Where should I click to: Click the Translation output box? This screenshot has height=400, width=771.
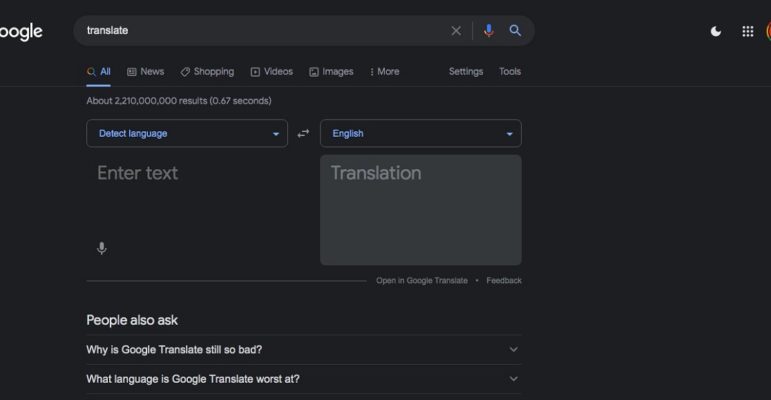tap(421, 210)
